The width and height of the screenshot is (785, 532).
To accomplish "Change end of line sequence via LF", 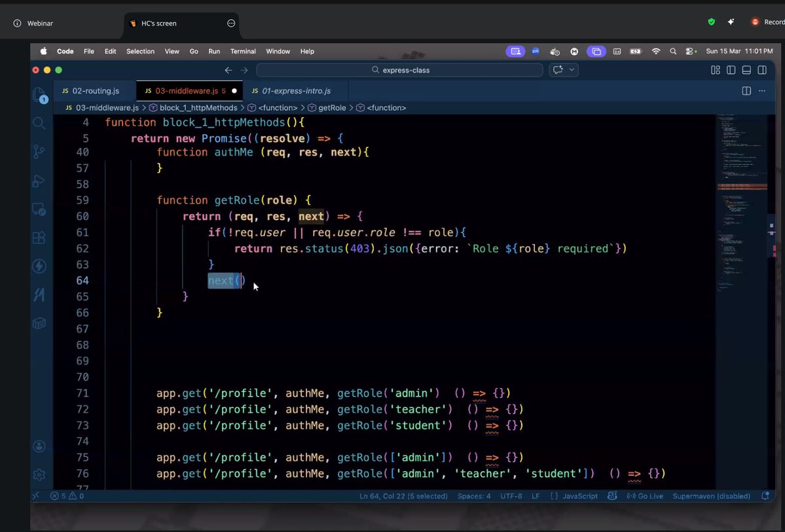I will pos(536,496).
